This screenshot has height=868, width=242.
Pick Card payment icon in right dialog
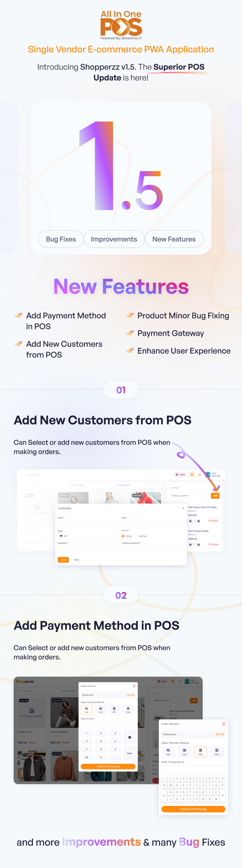184,752
